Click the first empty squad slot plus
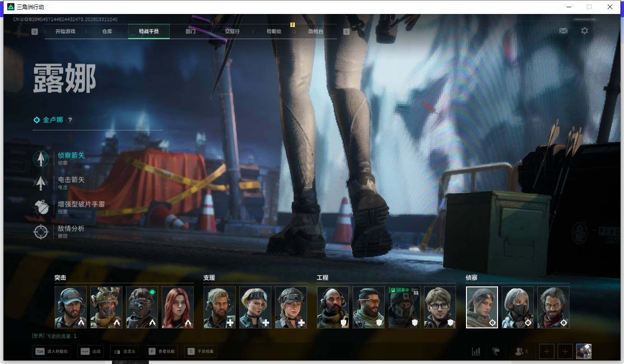This screenshot has height=364, width=624. coord(546,351)
